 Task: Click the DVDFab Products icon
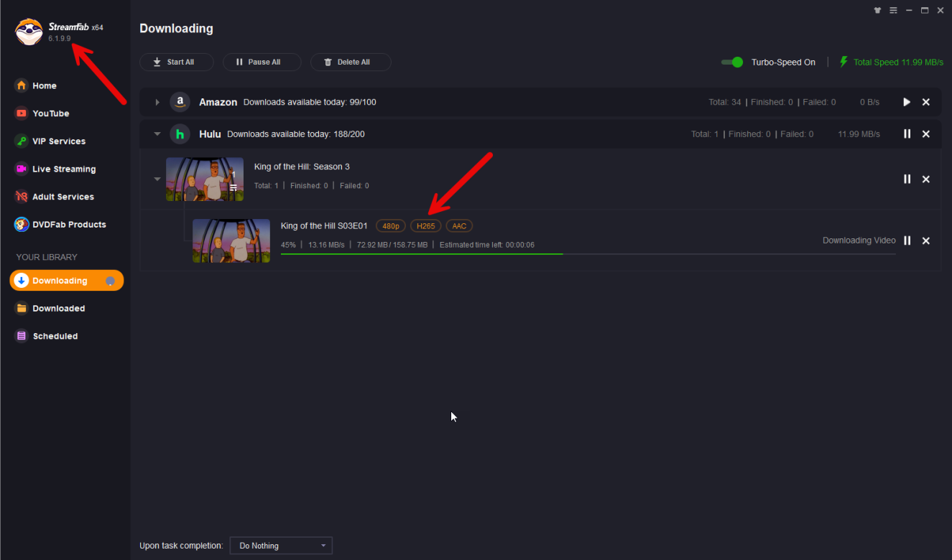pos(22,225)
